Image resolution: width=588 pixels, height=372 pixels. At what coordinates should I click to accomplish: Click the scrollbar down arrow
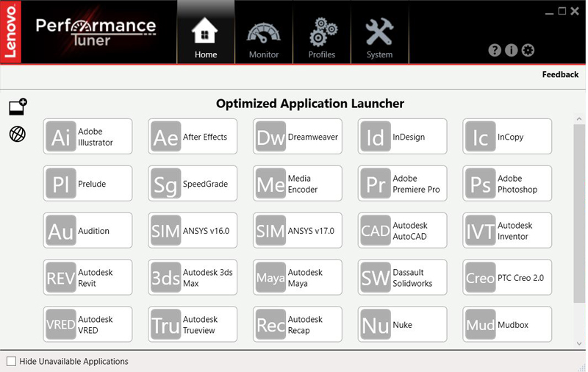pos(579,343)
